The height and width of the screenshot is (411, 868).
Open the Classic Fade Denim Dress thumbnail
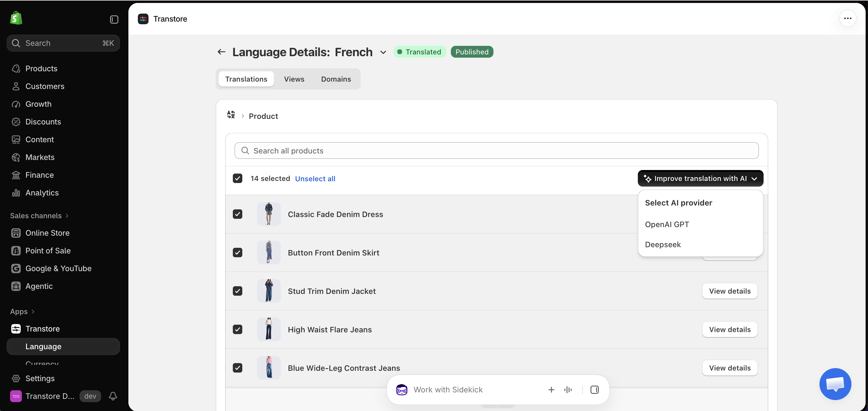point(269,214)
